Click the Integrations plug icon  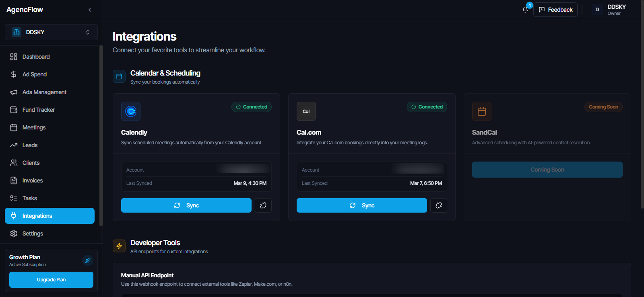click(x=14, y=216)
